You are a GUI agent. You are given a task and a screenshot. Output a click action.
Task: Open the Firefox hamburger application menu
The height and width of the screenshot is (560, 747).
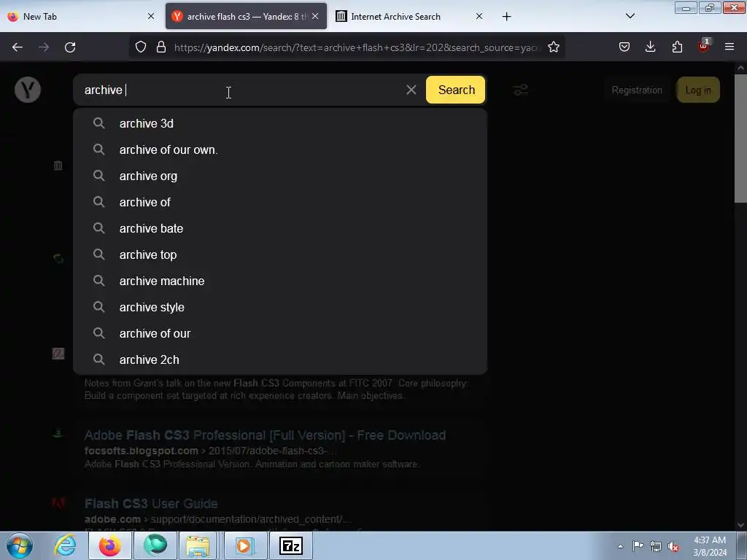729,47
